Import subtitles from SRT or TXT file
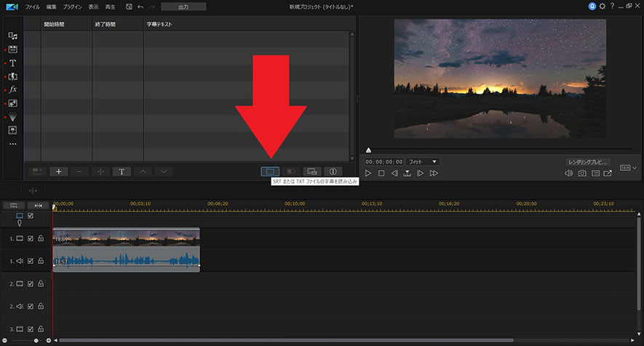 click(270, 172)
